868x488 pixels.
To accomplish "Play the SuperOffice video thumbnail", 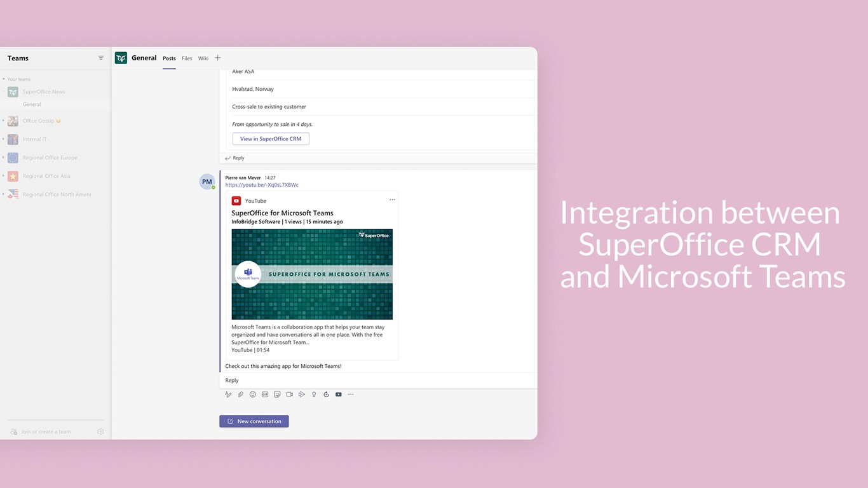I will pos(312,274).
